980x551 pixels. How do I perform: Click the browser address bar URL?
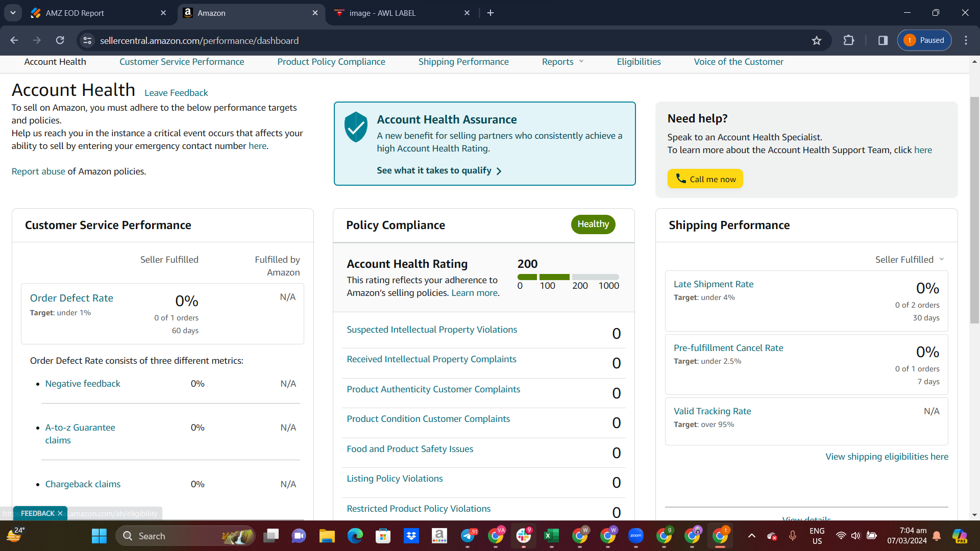199,40
